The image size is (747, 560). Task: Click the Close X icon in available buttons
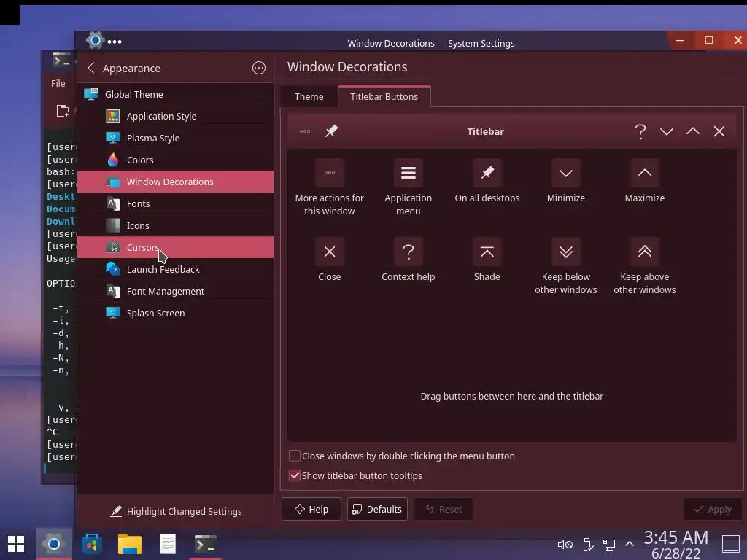329,252
